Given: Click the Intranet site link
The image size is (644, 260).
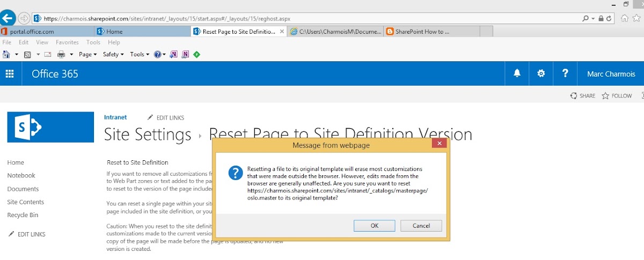Looking at the screenshot, I should click(115, 117).
